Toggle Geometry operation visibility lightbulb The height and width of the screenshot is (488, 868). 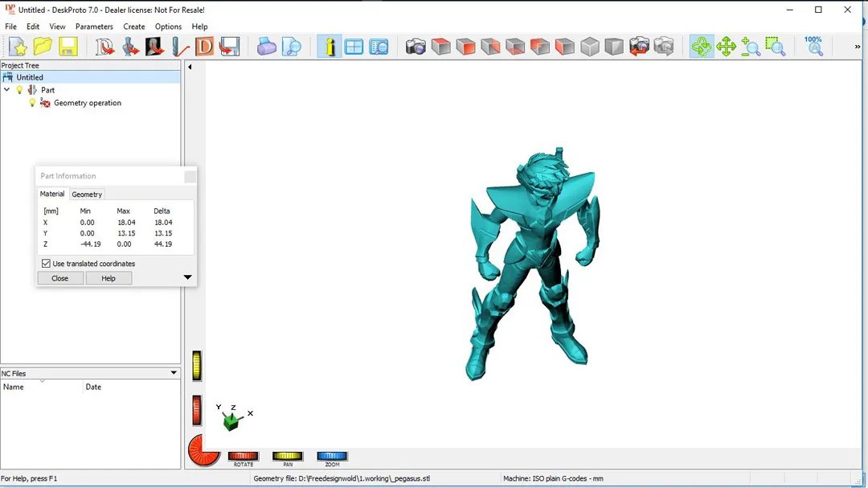point(33,103)
